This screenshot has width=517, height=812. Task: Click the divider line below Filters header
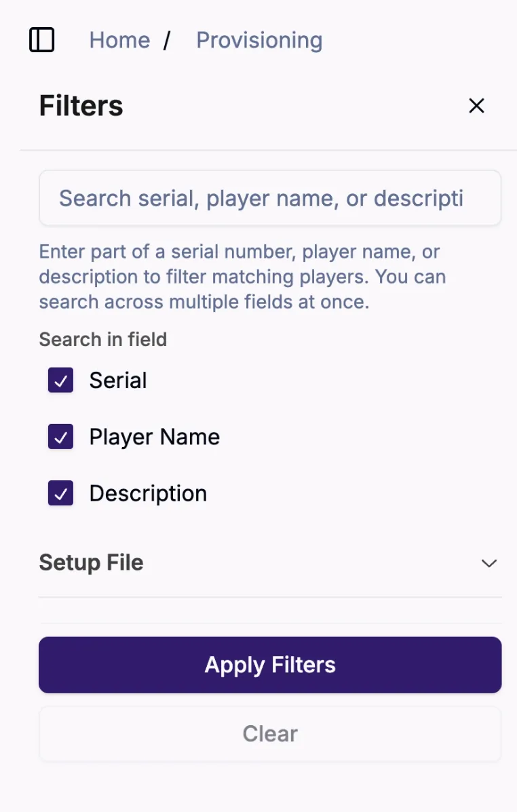[x=269, y=150]
